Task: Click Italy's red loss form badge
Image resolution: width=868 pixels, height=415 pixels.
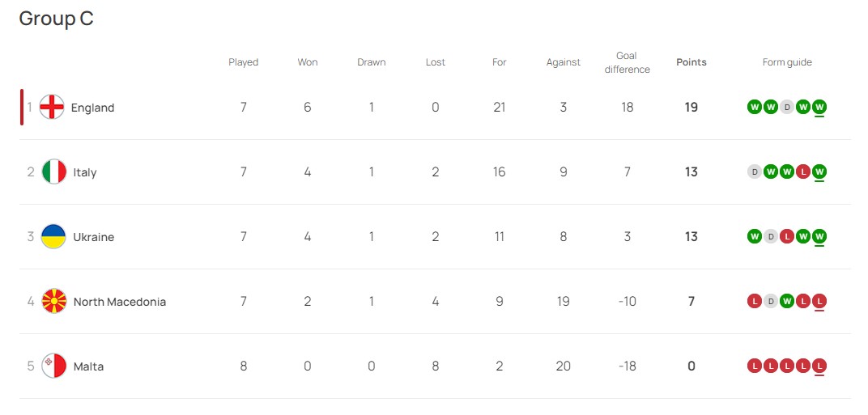Action: (x=803, y=172)
